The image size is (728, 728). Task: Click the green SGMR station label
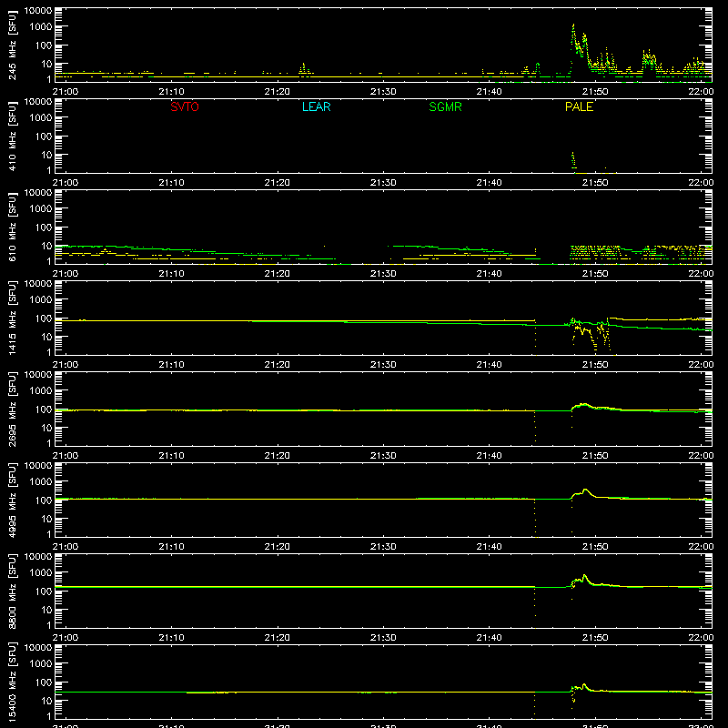click(x=445, y=106)
